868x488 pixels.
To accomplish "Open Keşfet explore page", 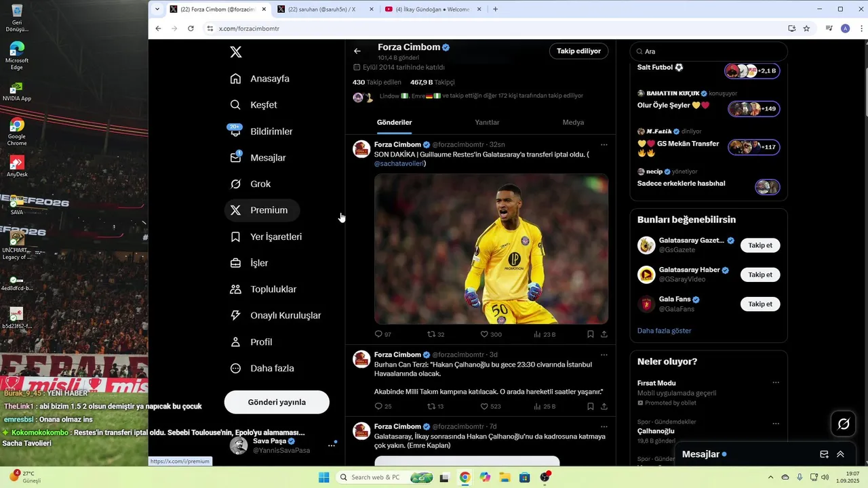I will tap(254, 105).
